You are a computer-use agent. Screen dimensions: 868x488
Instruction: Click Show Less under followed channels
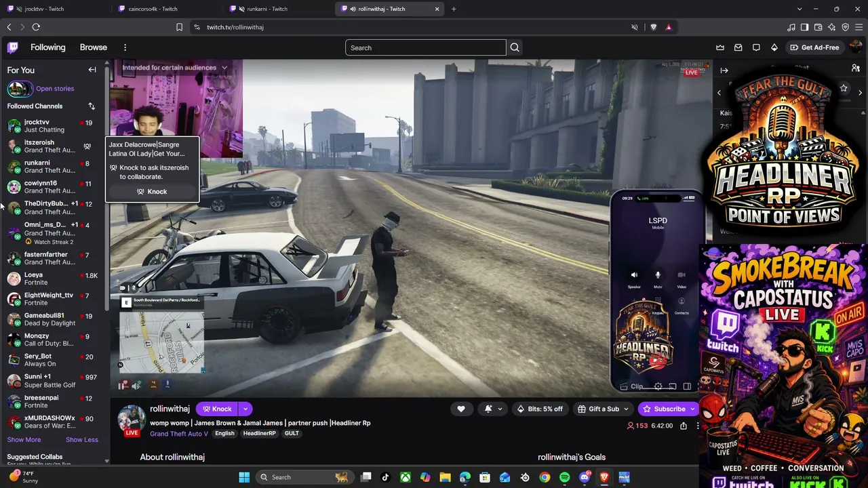click(x=82, y=440)
